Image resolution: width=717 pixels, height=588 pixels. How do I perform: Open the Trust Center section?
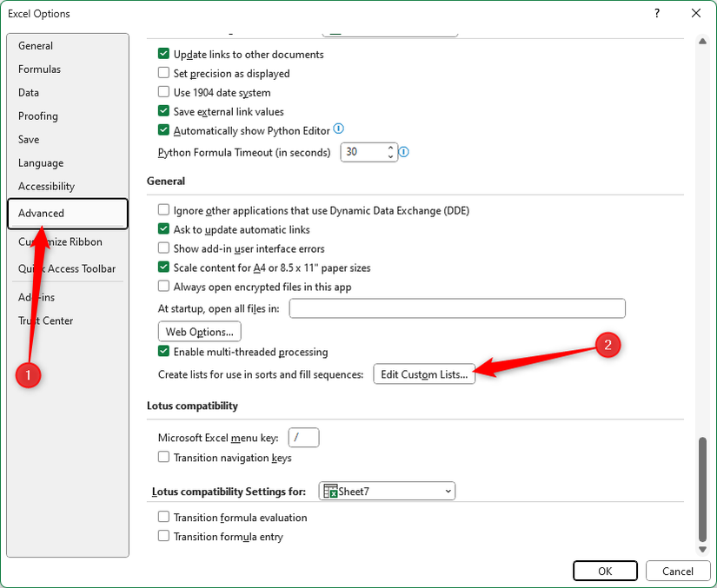tap(45, 320)
